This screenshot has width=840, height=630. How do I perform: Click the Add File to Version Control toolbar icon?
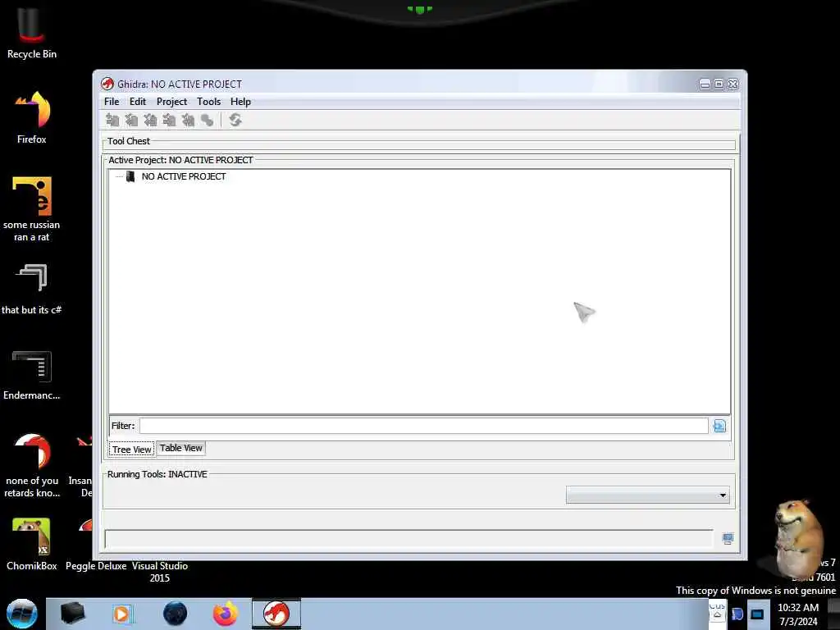click(x=112, y=121)
